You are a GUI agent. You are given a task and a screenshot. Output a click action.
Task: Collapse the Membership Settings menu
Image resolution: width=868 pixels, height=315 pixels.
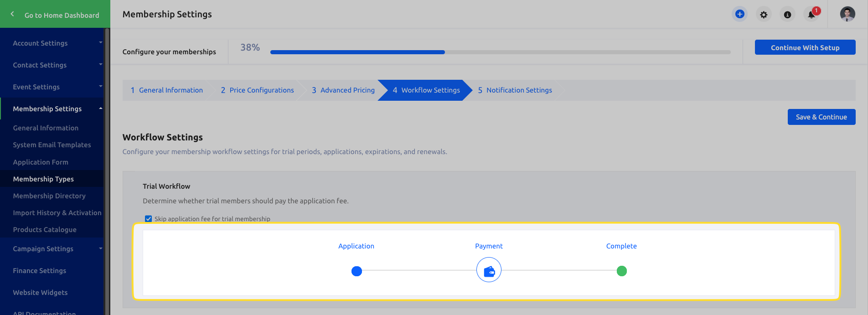point(52,108)
